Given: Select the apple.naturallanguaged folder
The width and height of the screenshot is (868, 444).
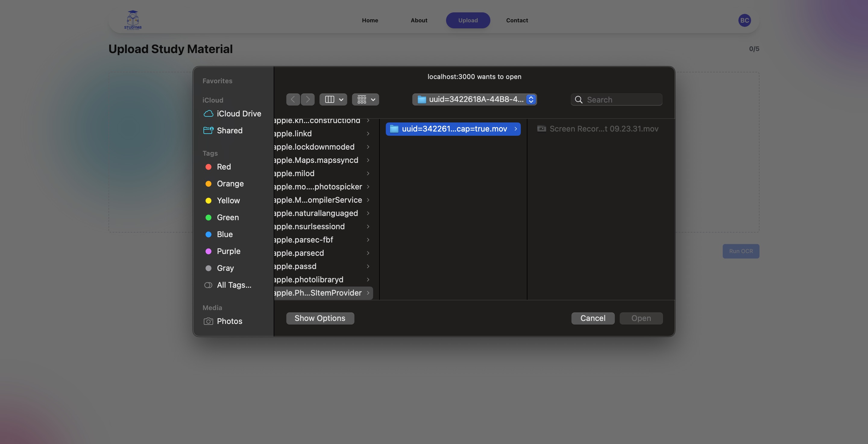Looking at the screenshot, I should 323,213.
